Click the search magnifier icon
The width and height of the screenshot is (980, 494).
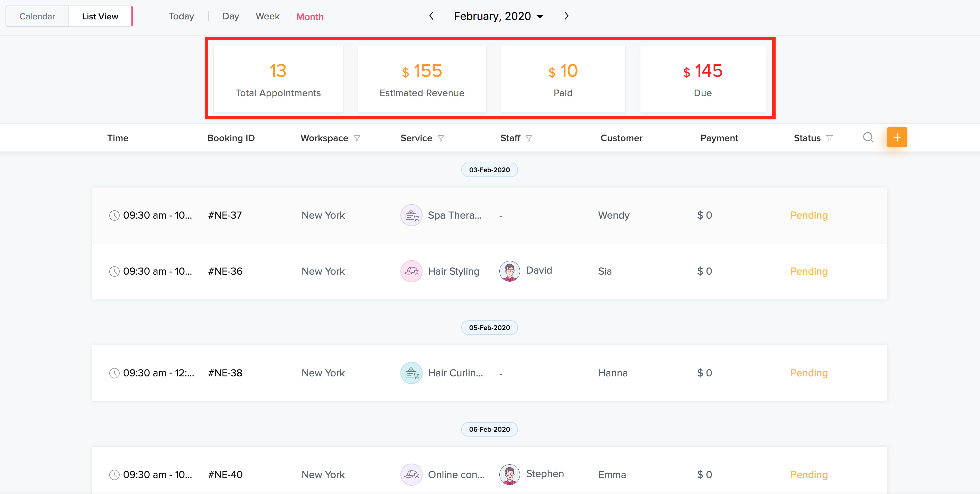pyautogui.click(x=868, y=137)
